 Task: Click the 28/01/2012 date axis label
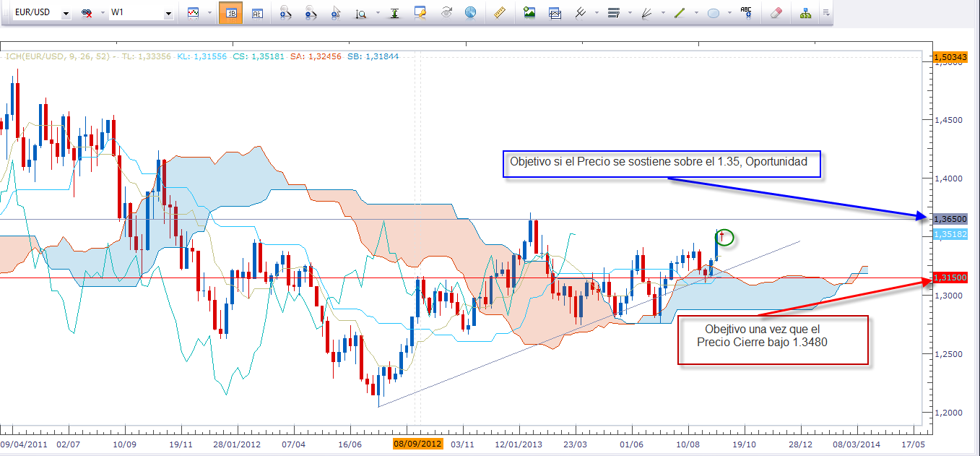[237, 443]
